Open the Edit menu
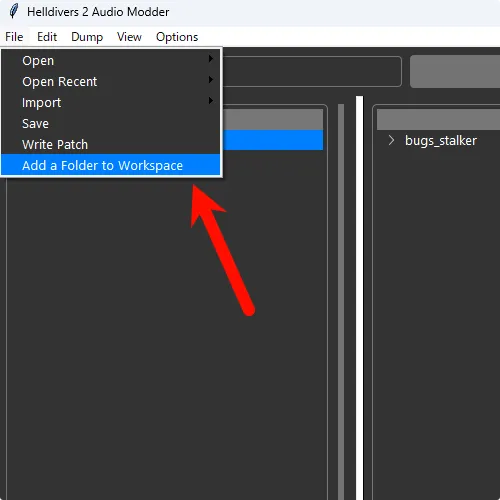The image size is (500, 500). [x=47, y=37]
